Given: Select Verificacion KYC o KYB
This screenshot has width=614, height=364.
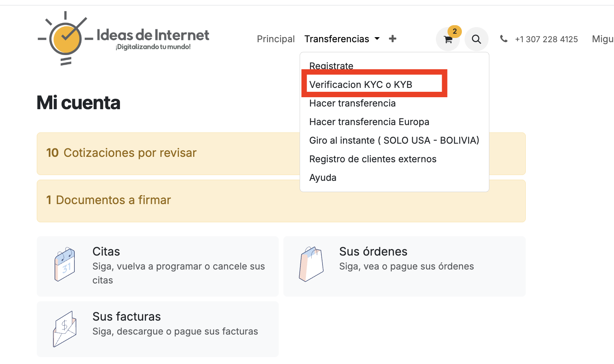Looking at the screenshot, I should point(360,85).
